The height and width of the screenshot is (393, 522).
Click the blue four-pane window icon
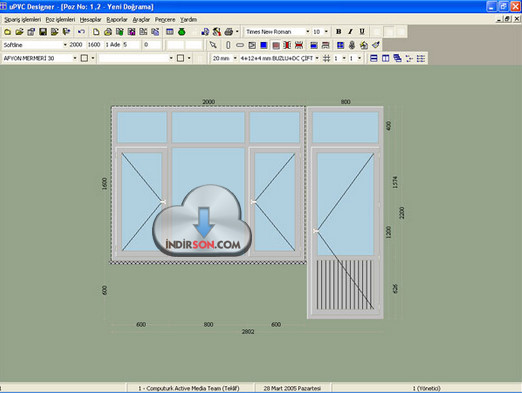coord(340,45)
